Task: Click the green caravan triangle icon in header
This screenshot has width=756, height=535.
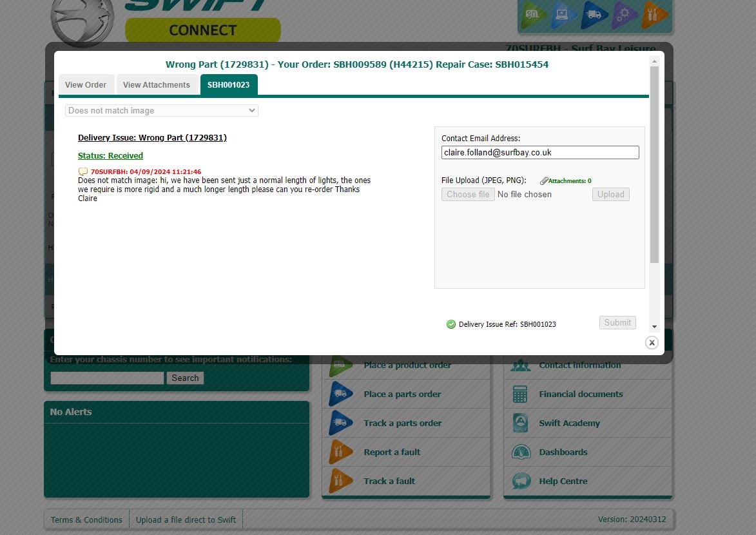Action: 534,14
